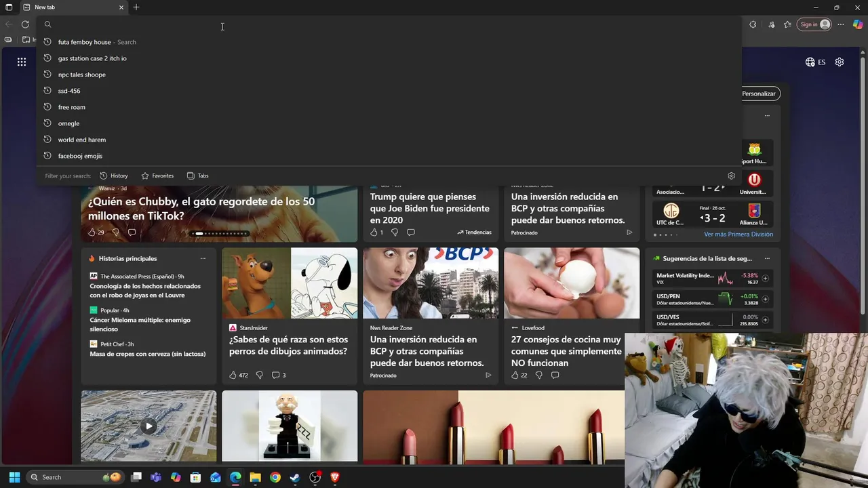Open Historias principales more options menu

click(203, 258)
